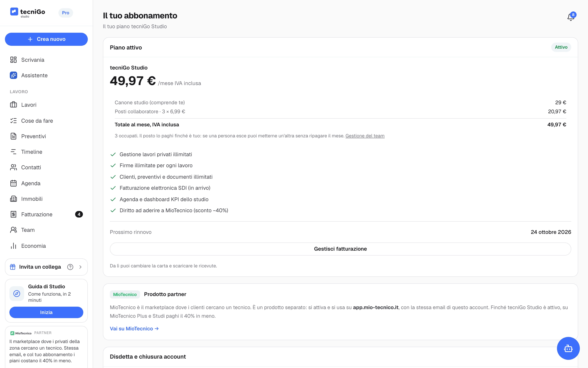
Task: Click the Cose da fare checklist icon
Action: click(x=13, y=121)
